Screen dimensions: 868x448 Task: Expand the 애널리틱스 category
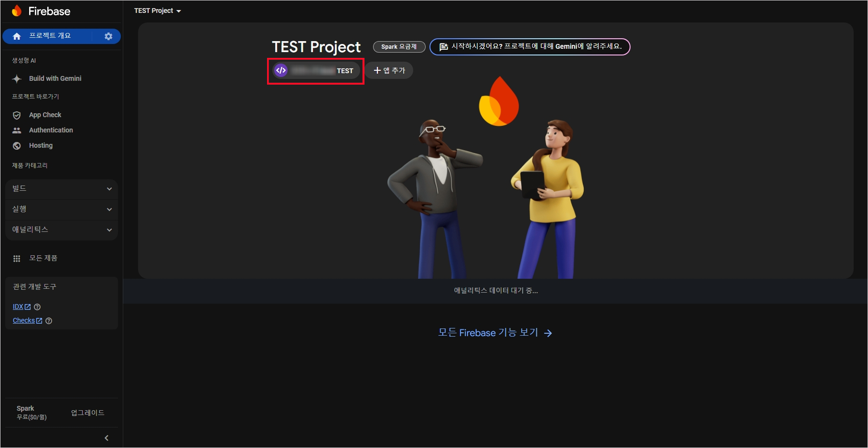click(x=62, y=230)
